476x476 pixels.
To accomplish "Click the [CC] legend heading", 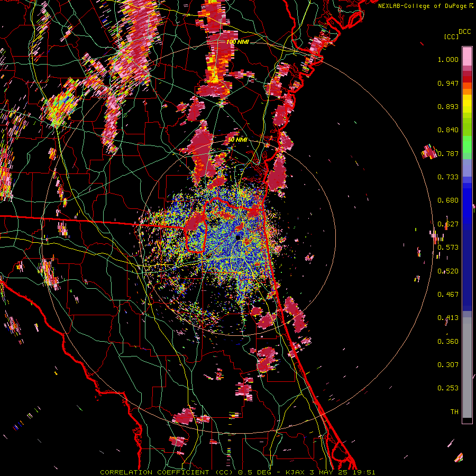I will (451, 36).
